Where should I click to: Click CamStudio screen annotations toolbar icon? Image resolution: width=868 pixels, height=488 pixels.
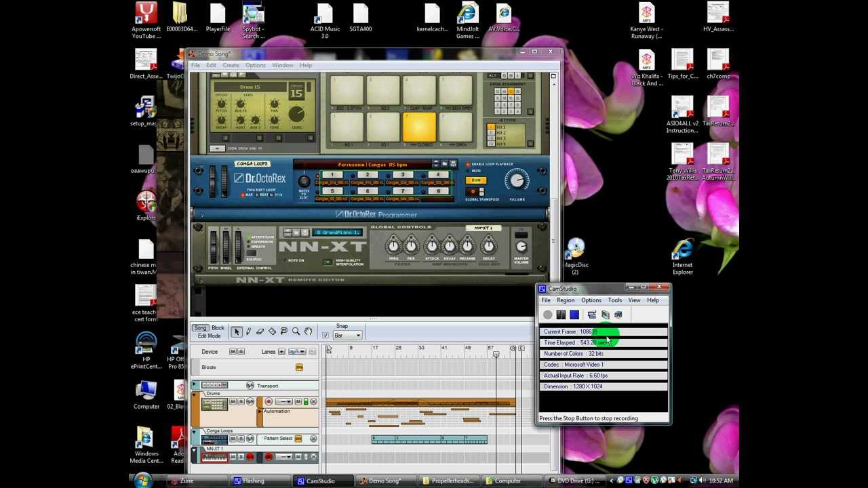pyautogui.click(x=592, y=314)
